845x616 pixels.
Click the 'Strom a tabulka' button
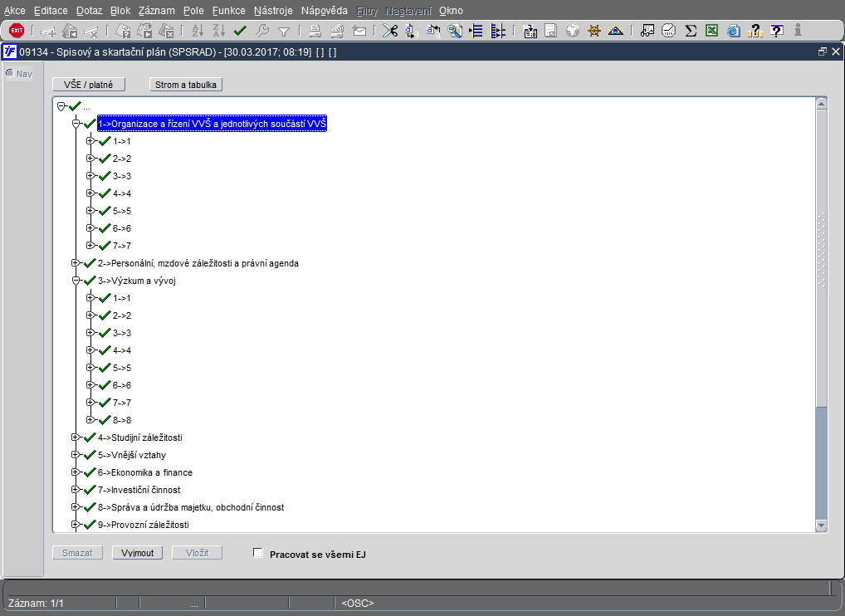pyautogui.click(x=185, y=85)
